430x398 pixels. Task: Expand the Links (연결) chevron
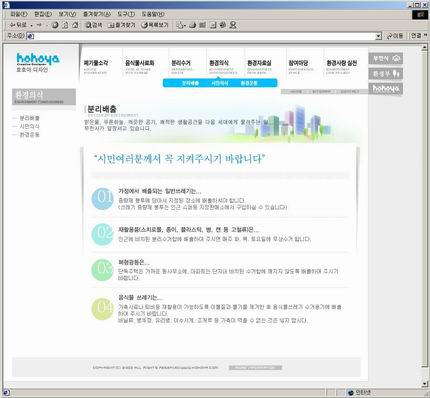tap(425, 35)
